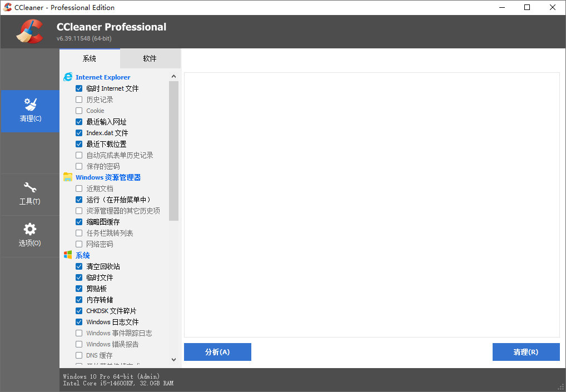Open the 工具 (Tools) panel in sidebar
The height and width of the screenshot is (392, 566).
pos(29,195)
